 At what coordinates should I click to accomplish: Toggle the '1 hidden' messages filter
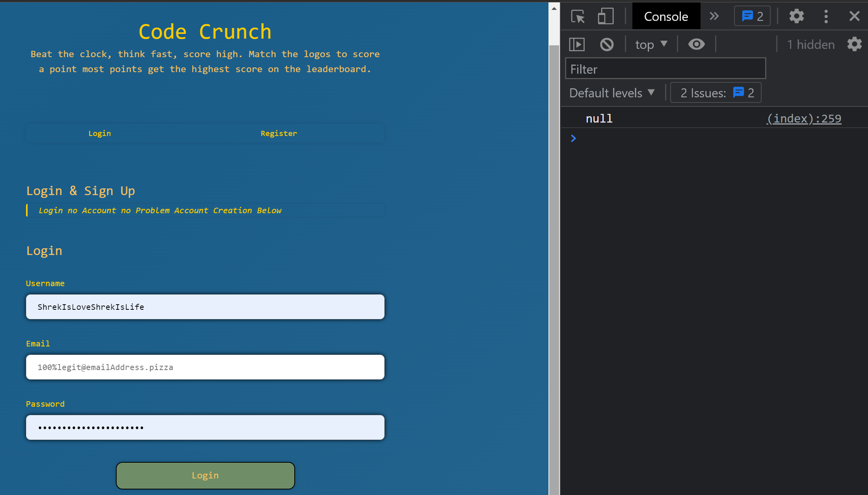810,45
